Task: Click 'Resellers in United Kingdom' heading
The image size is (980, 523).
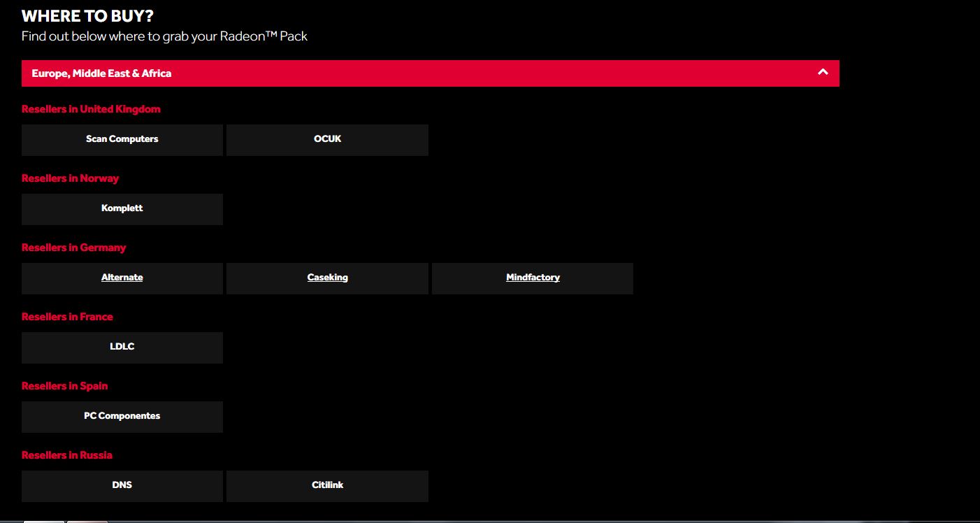Action: 91,109
